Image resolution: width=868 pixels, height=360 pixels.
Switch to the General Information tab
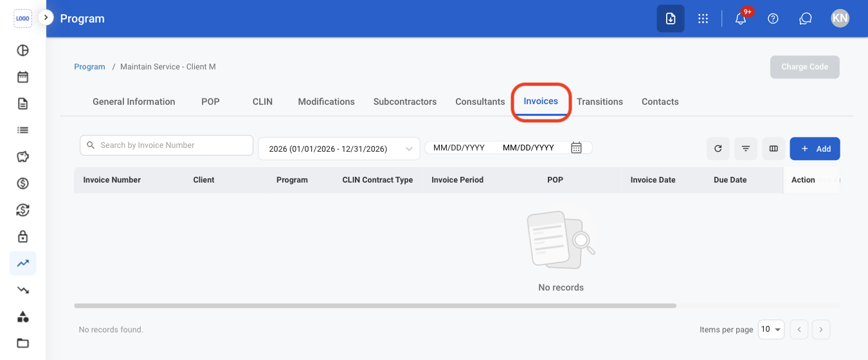(x=134, y=102)
